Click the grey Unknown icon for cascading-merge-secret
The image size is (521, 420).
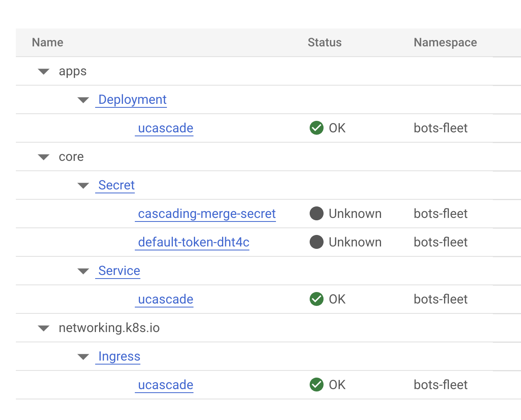click(316, 214)
